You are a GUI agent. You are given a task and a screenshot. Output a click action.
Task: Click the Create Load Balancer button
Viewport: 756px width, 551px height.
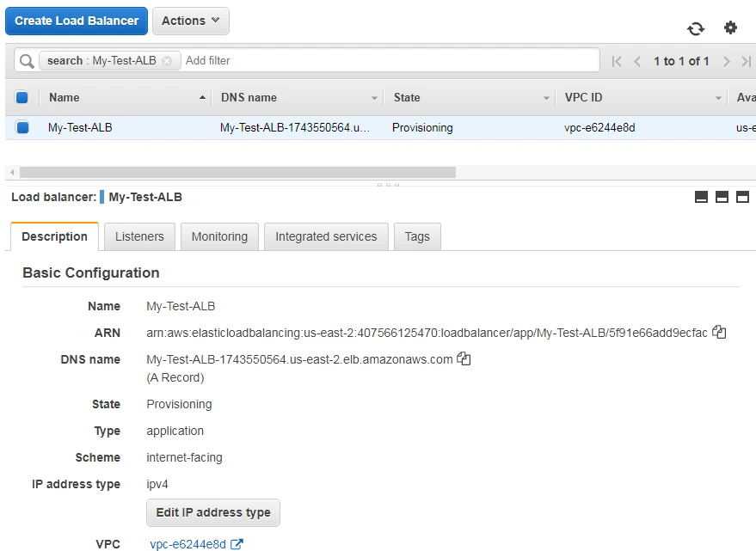(x=76, y=21)
